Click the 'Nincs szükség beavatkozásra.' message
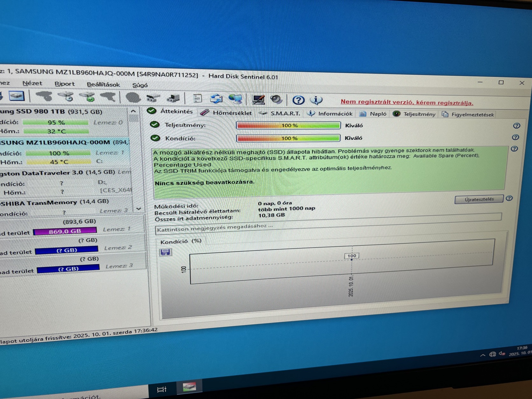532x399 pixels. pyautogui.click(x=205, y=183)
